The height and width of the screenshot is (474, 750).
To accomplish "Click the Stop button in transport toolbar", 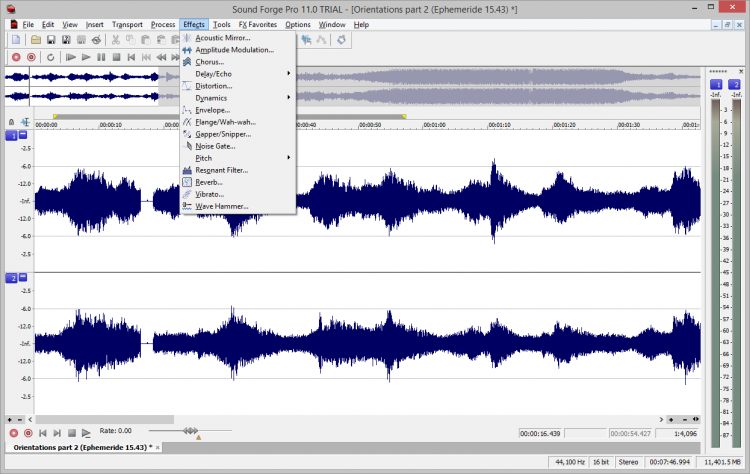I will click(116, 58).
